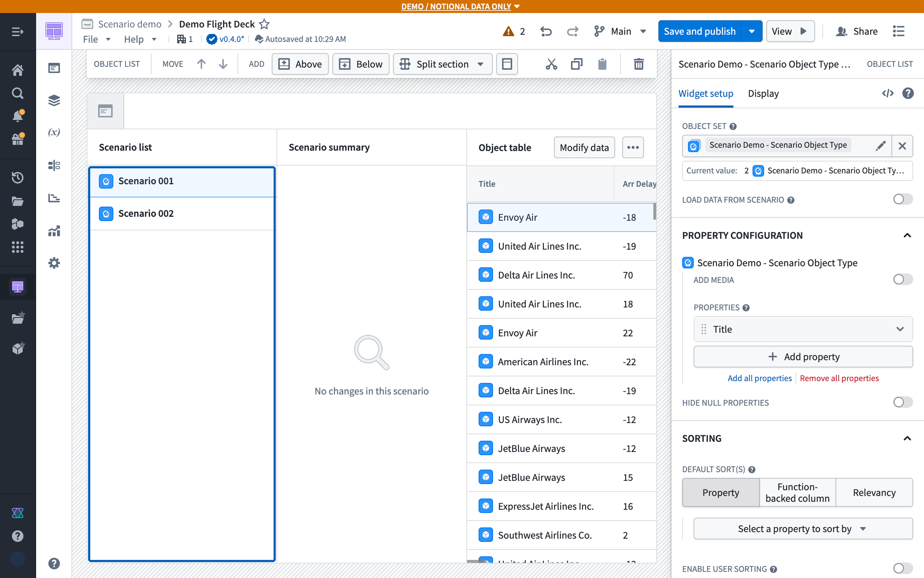Click the View button
The image size is (924, 578).
pos(790,31)
